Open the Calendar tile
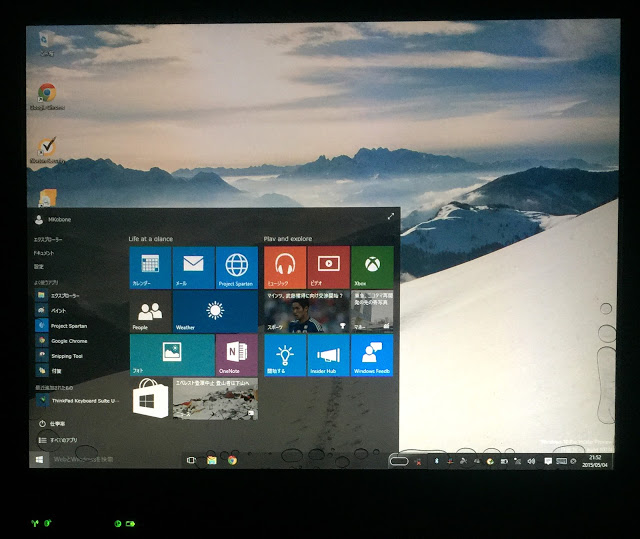This screenshot has height=539, width=640. (150, 268)
